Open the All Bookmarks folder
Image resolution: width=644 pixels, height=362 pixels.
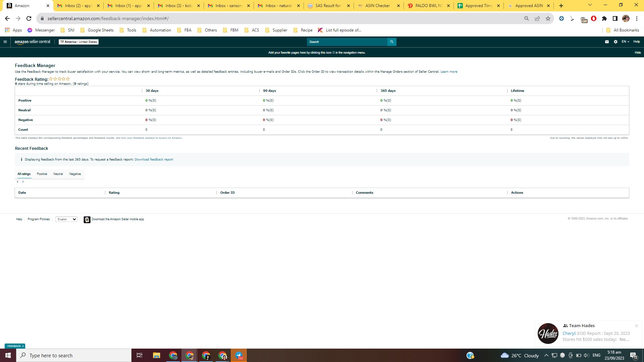[x=623, y=30]
